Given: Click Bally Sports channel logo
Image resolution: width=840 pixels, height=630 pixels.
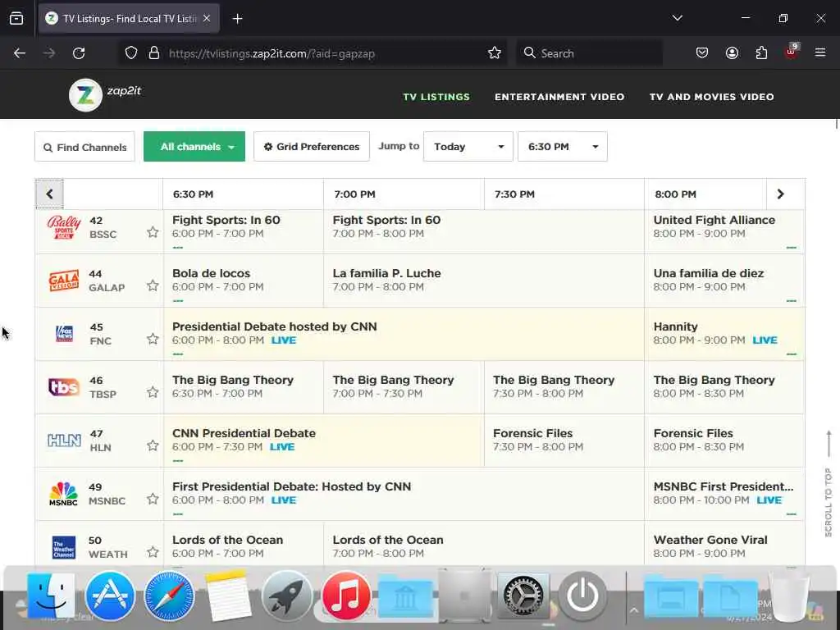Looking at the screenshot, I should click(x=64, y=227).
